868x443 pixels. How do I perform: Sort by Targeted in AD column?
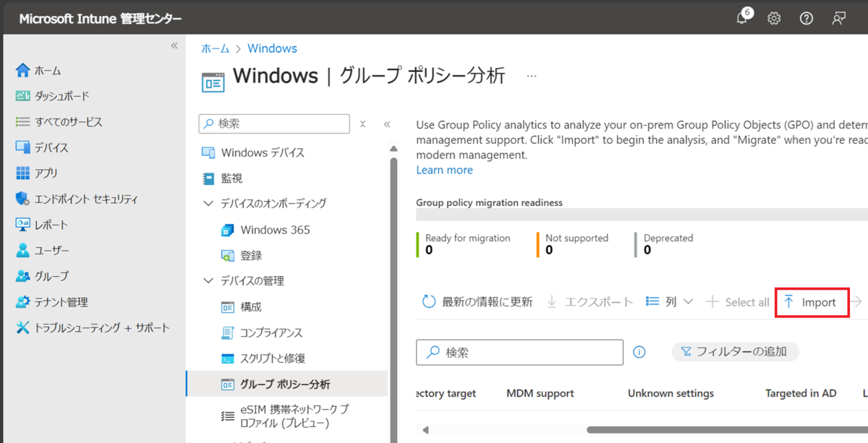[x=801, y=393]
